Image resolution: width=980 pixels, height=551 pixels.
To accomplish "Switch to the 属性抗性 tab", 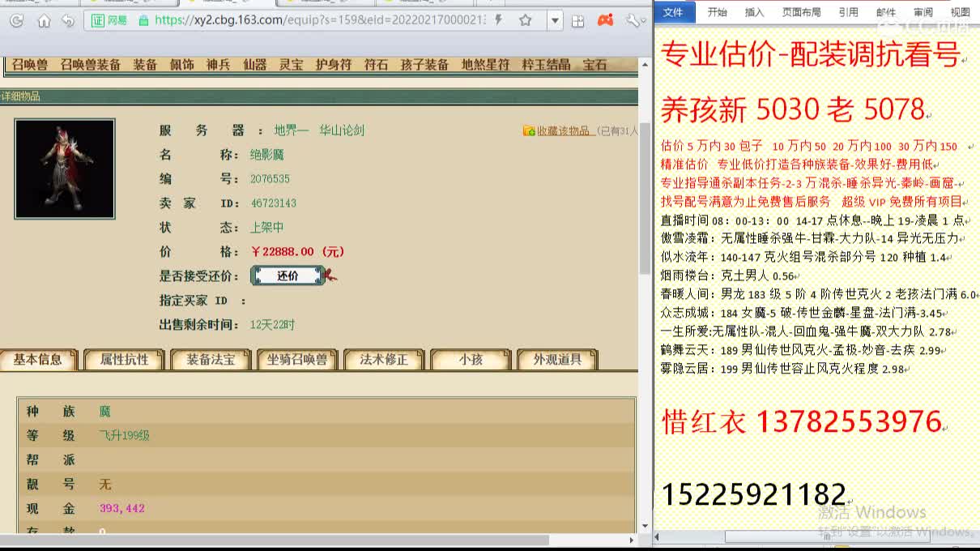I will coord(125,360).
